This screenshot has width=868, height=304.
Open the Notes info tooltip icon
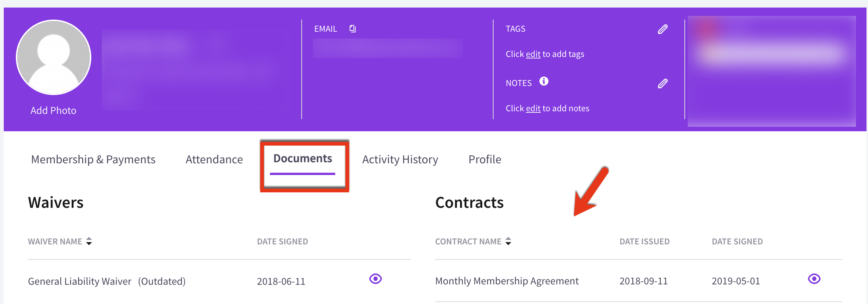(x=544, y=81)
